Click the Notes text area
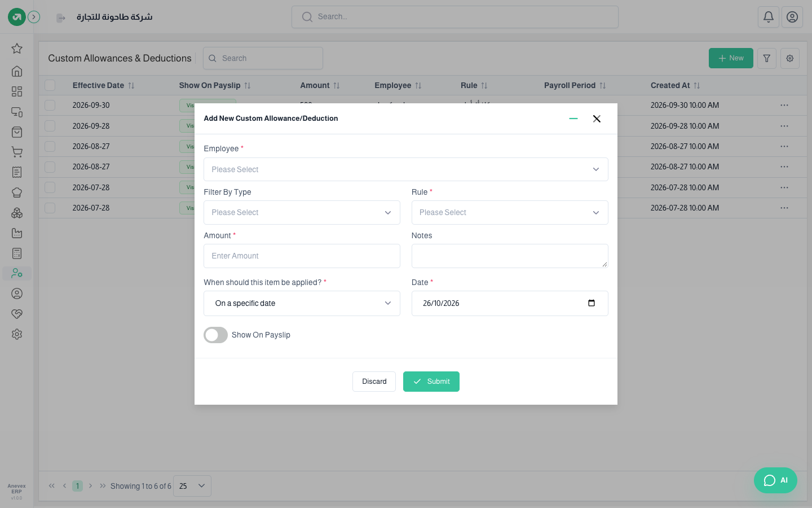Screen dimensions: 812x508 pos(510,256)
